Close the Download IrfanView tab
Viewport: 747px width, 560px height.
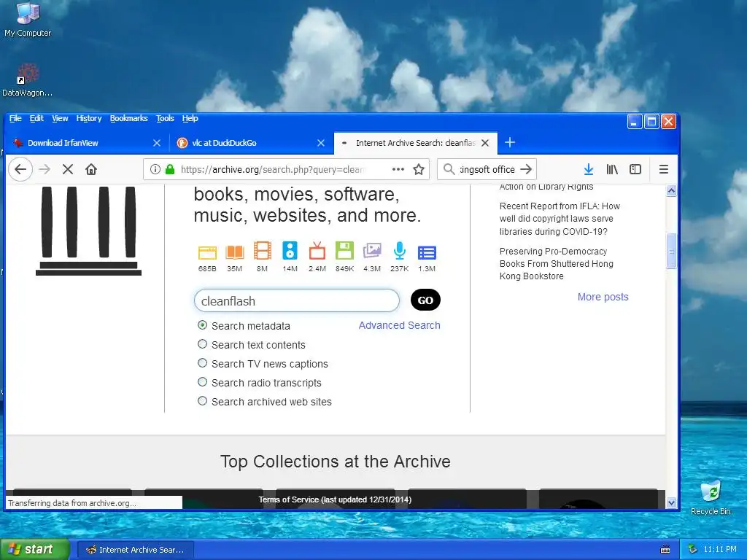[x=157, y=143]
